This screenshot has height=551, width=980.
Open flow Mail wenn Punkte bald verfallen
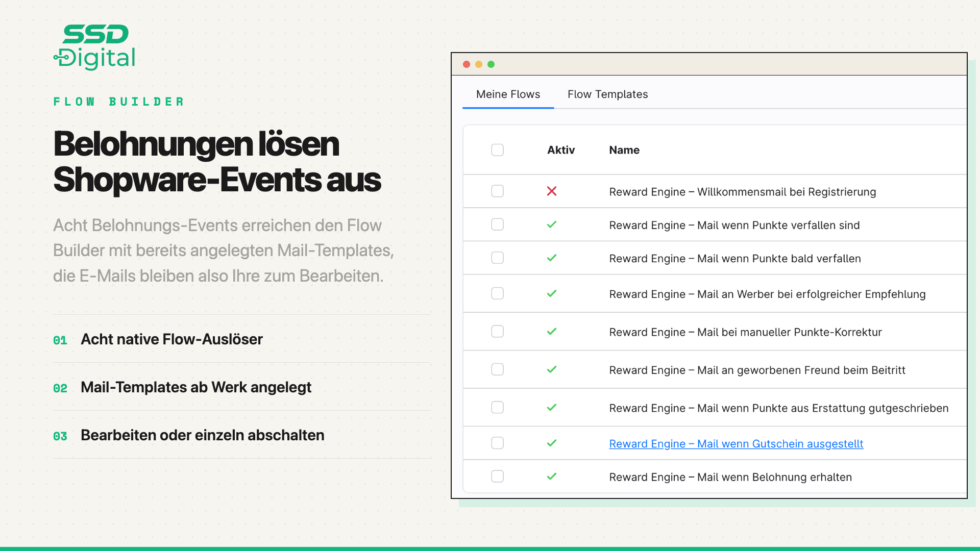[x=735, y=259]
